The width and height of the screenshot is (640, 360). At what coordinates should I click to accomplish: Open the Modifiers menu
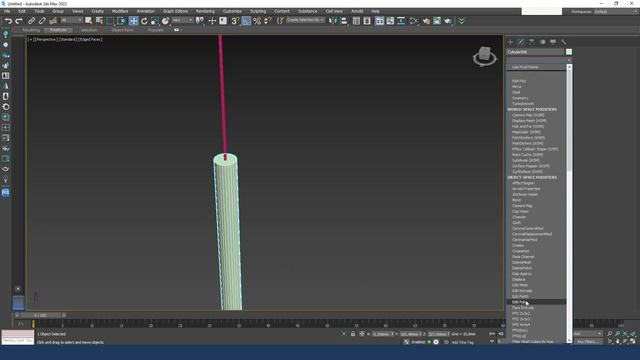(x=120, y=11)
